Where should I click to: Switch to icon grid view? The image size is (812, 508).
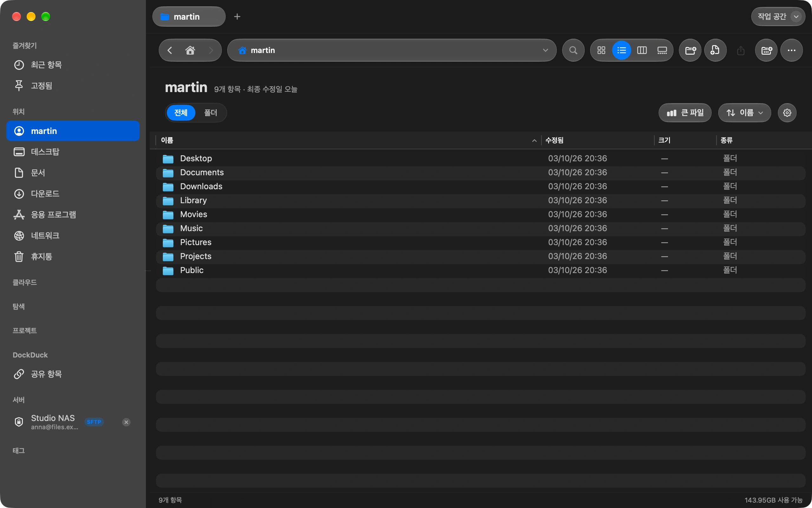point(601,50)
